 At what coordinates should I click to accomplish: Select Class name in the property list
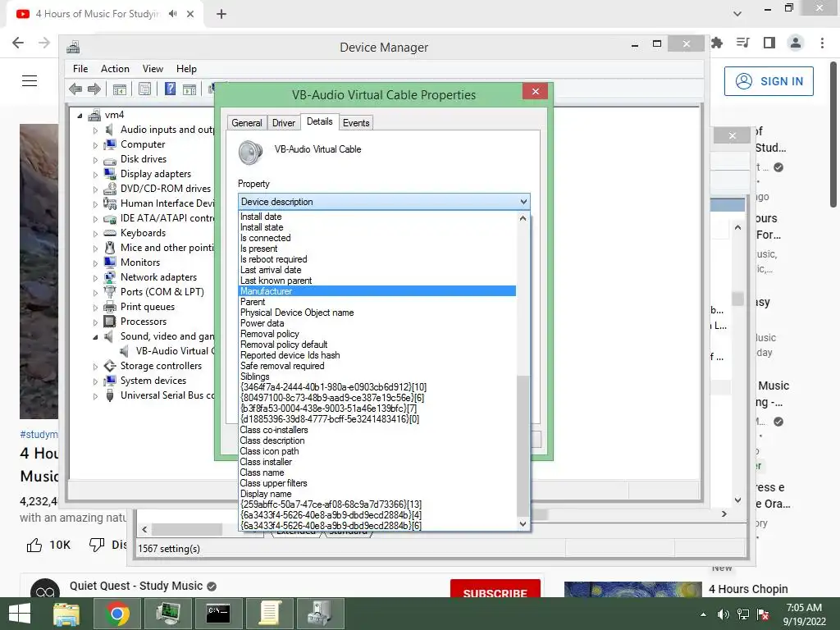tap(377, 472)
